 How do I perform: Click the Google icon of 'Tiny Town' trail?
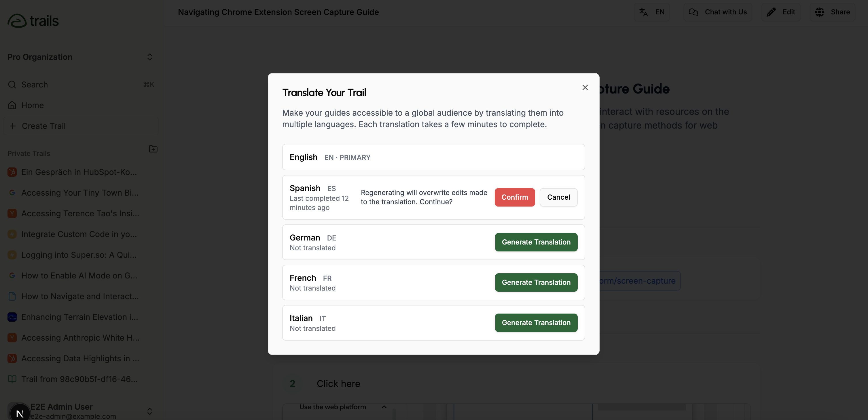pyautogui.click(x=12, y=193)
